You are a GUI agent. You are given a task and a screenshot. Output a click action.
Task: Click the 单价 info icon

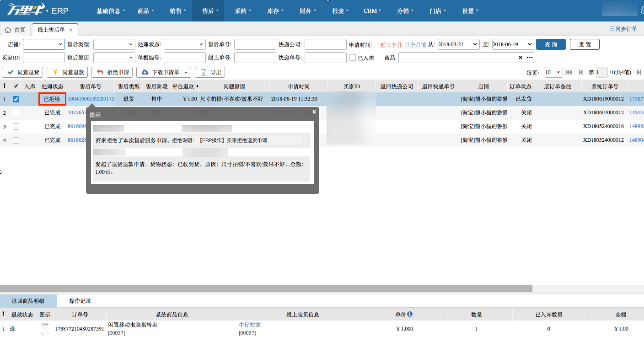coord(410,314)
